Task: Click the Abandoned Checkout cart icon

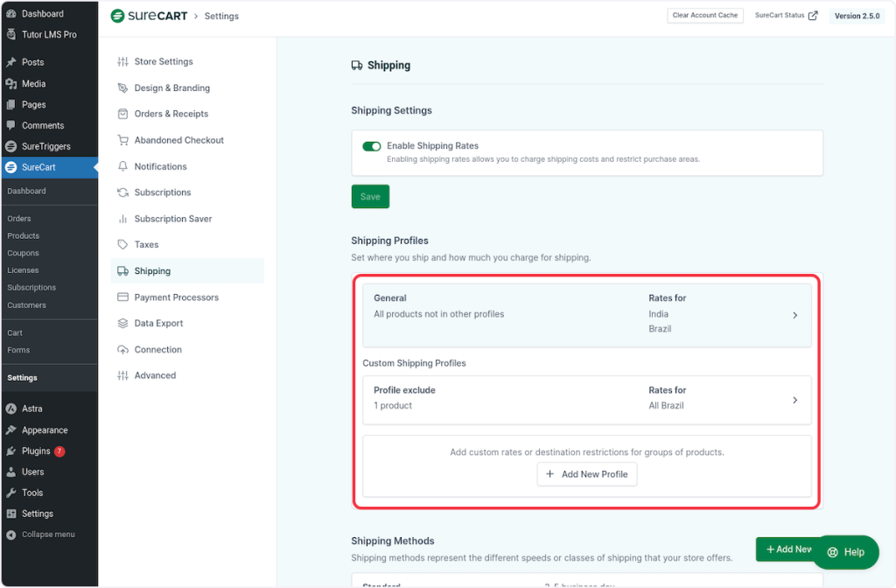Action: (122, 140)
